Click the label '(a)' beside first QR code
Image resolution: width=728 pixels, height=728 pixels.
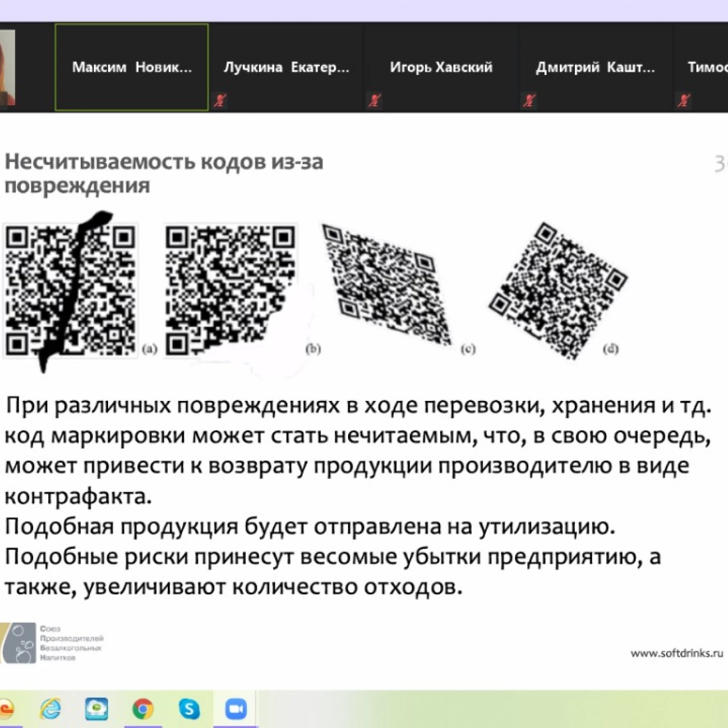(149, 349)
